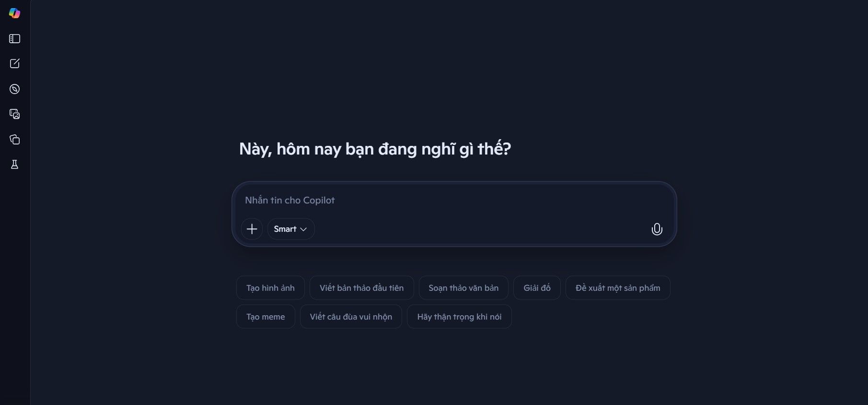Open the Imagine images section in the sidebar

tap(14, 114)
